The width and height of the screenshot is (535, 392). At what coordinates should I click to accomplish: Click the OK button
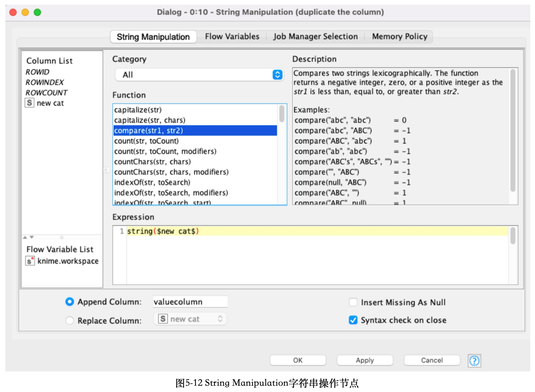click(x=298, y=360)
